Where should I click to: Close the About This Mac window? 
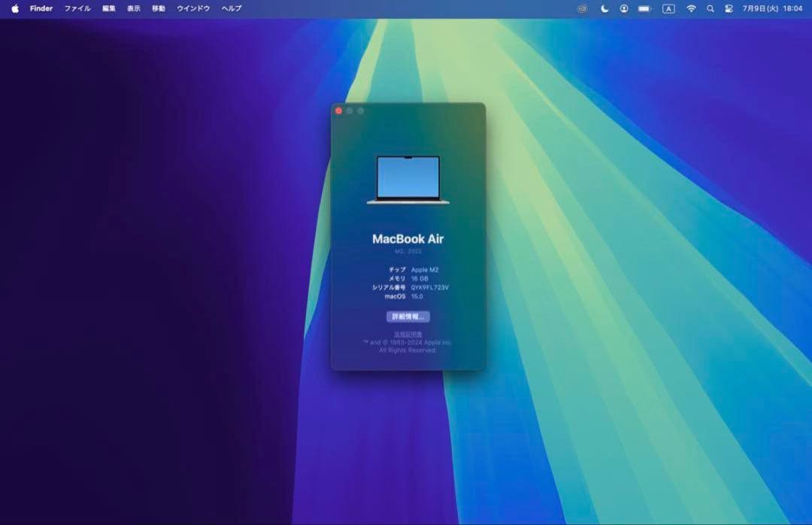tap(338, 111)
